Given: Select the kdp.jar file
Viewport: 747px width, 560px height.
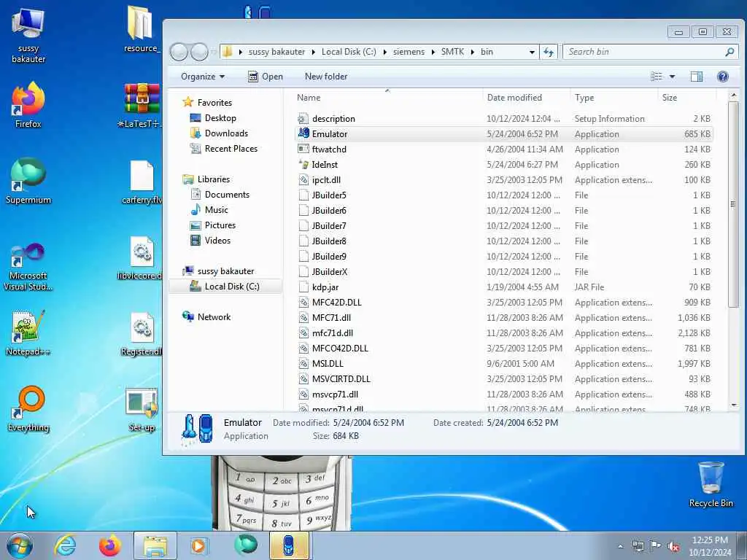Looking at the screenshot, I should [504, 287].
